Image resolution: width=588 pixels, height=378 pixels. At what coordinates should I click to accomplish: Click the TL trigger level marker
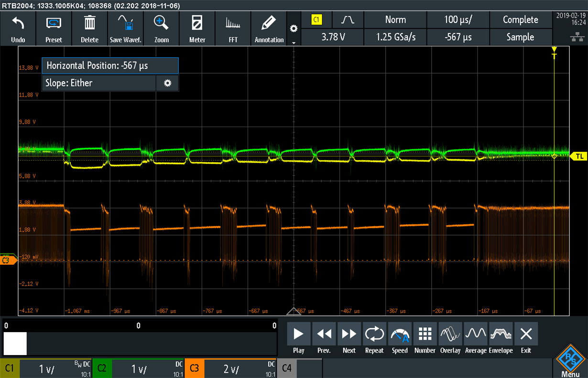point(578,156)
